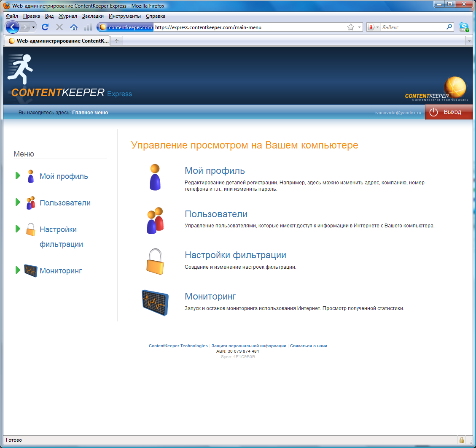Open ContentKeeper Technologies footer link

(x=178, y=345)
